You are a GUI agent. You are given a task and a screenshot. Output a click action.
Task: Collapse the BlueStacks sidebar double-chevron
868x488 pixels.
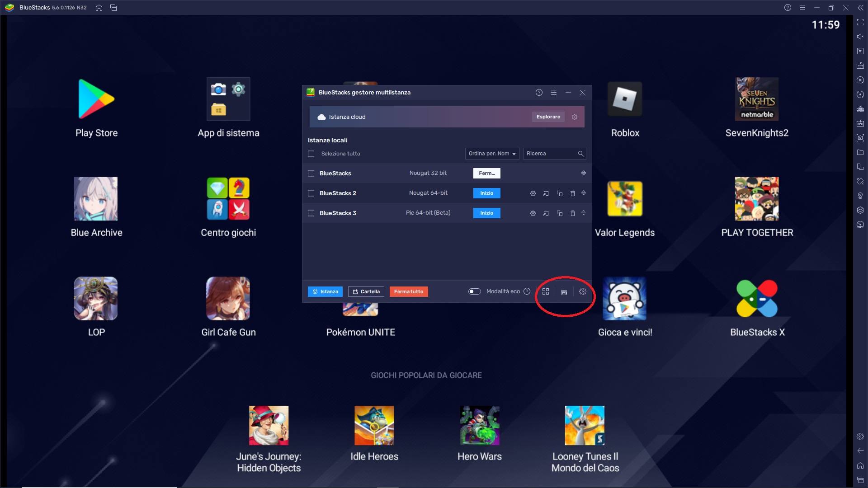[x=860, y=8]
